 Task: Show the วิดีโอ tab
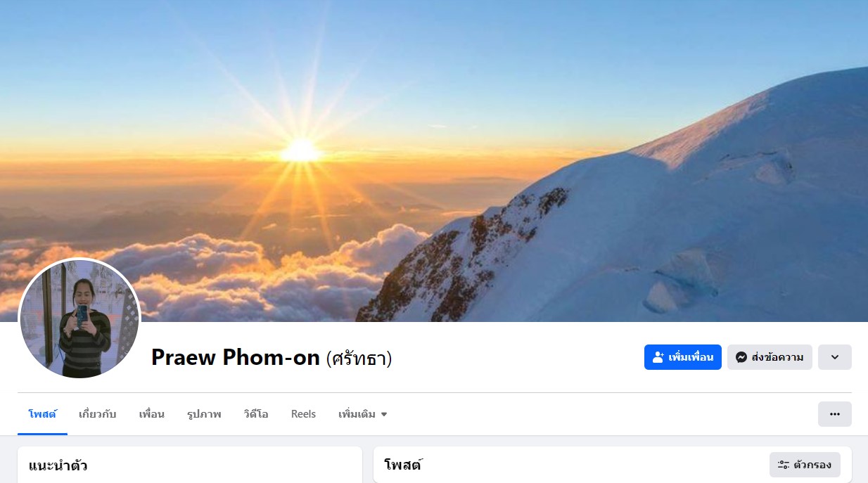tap(256, 414)
